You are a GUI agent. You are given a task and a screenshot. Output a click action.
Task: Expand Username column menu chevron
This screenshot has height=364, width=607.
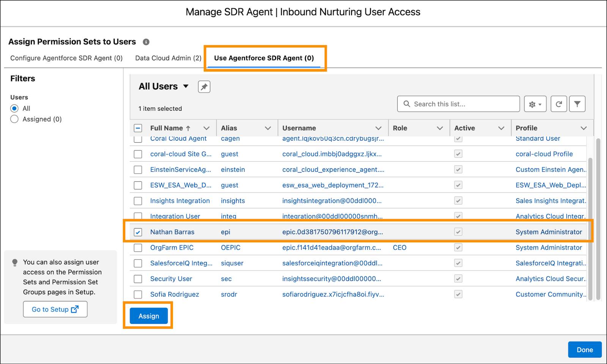pyautogui.click(x=378, y=128)
